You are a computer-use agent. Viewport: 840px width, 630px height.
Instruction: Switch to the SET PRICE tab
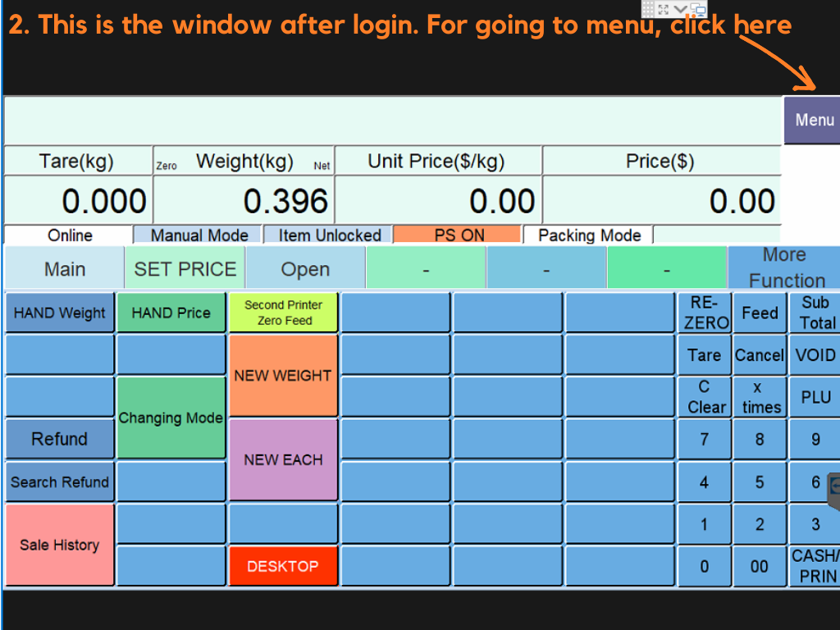tap(185, 269)
